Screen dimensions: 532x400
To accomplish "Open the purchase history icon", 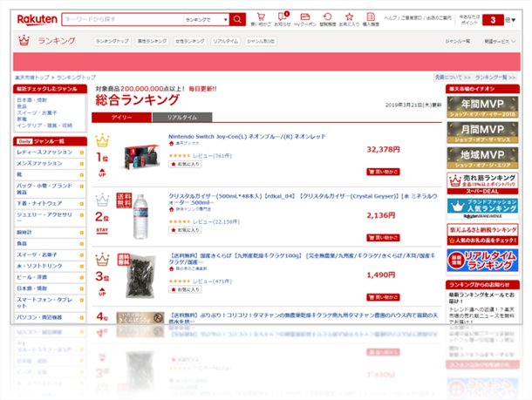I will [x=371, y=17].
